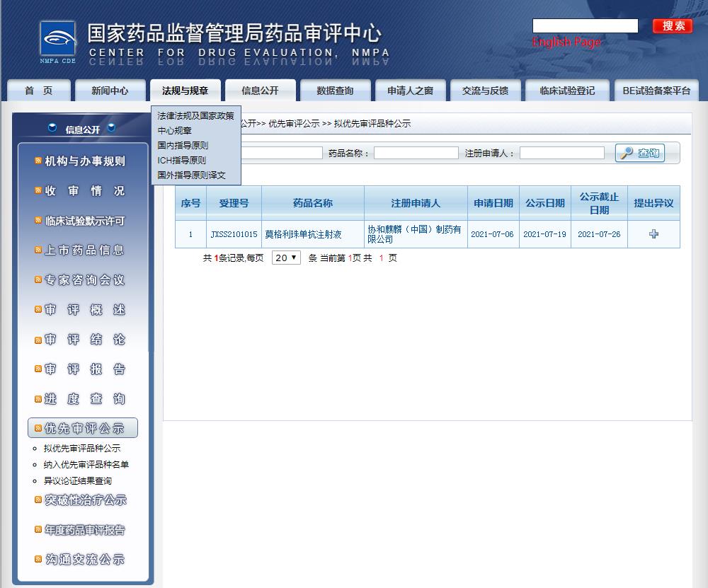Click RSS icon beside 年度药品审评报告
This screenshot has height=588, width=708.
(x=38, y=529)
